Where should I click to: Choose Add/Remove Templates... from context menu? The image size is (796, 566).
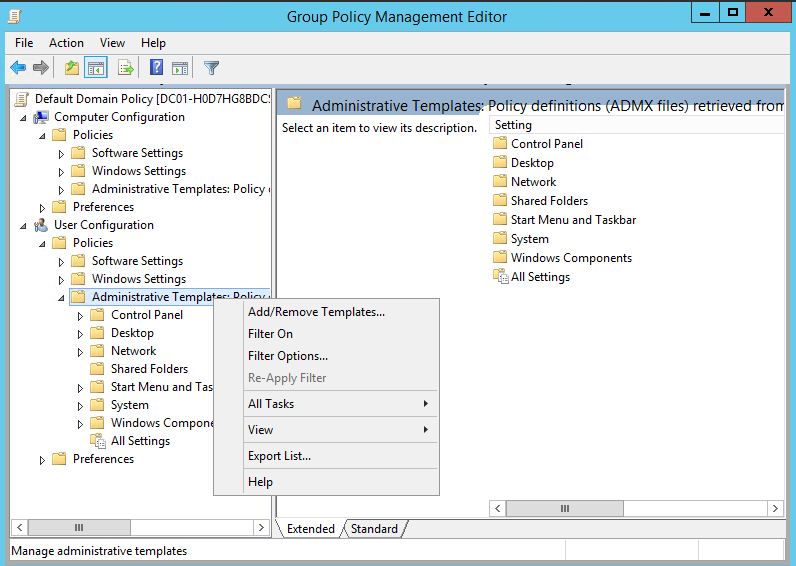point(326,312)
